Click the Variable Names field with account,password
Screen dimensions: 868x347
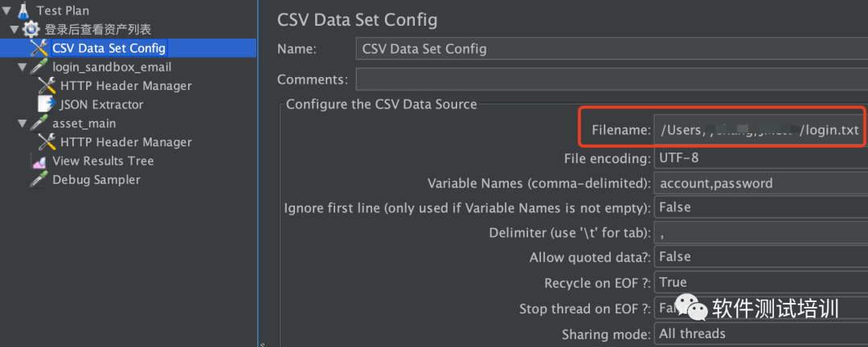point(760,183)
